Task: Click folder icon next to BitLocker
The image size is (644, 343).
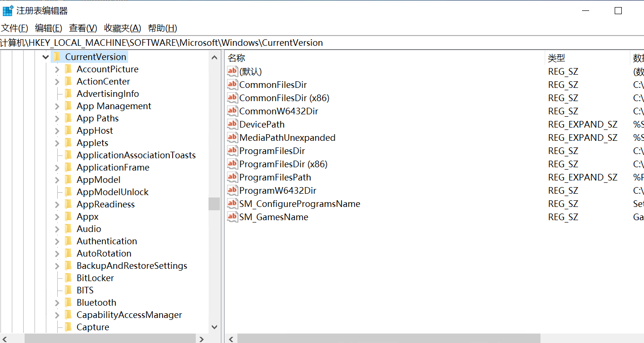Action: [x=69, y=278]
